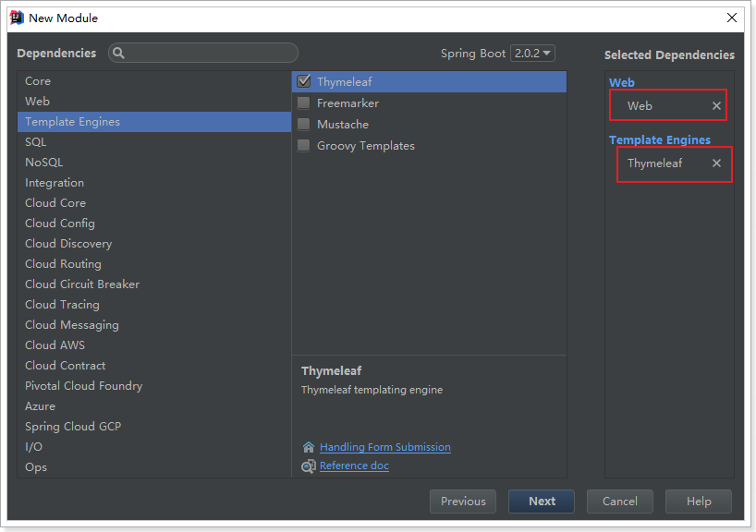Open the Handling Form Submission link
This screenshot has height=532, width=756.
click(385, 447)
